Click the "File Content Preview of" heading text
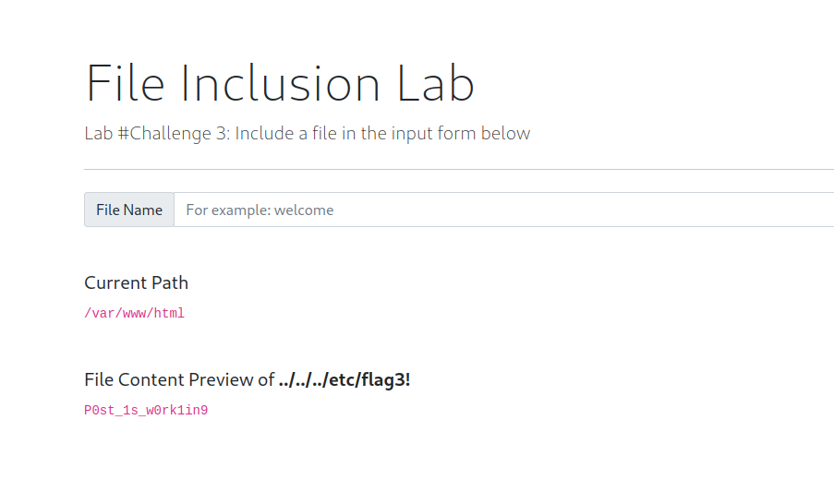The image size is (834, 504). [179, 379]
